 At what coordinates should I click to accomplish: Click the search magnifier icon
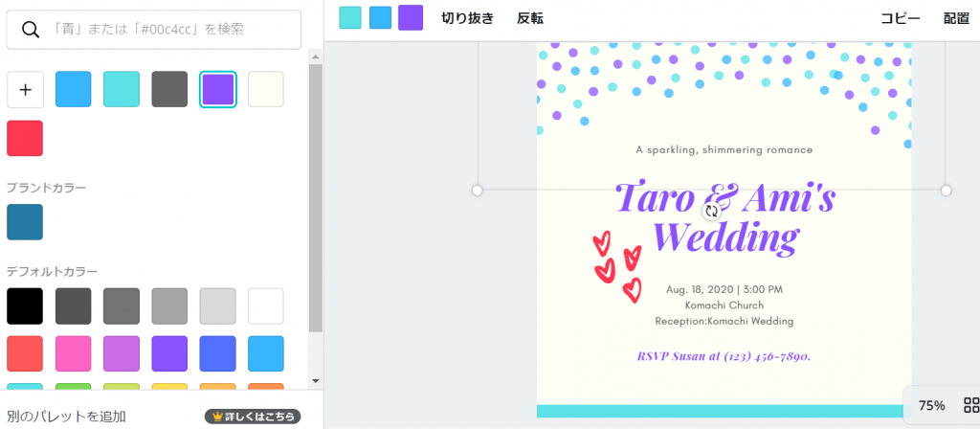click(x=30, y=30)
